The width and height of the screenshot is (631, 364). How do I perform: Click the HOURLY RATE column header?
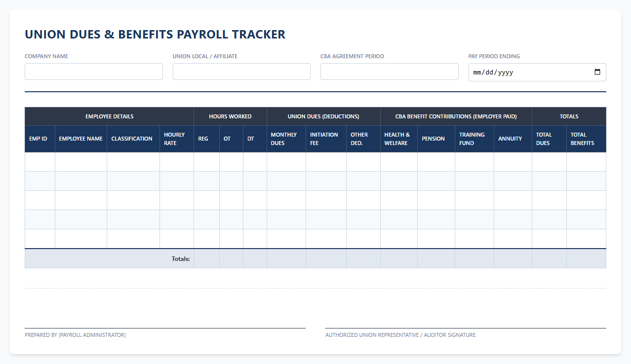[177, 139]
